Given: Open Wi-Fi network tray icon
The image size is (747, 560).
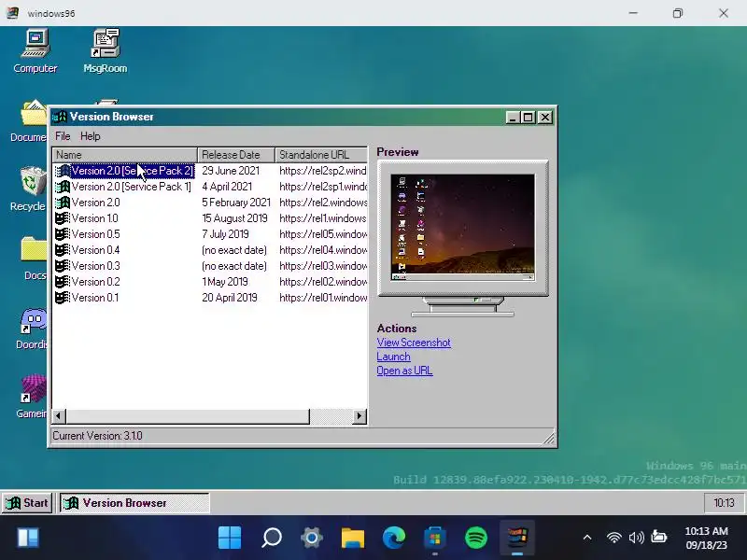Looking at the screenshot, I should point(614,538).
